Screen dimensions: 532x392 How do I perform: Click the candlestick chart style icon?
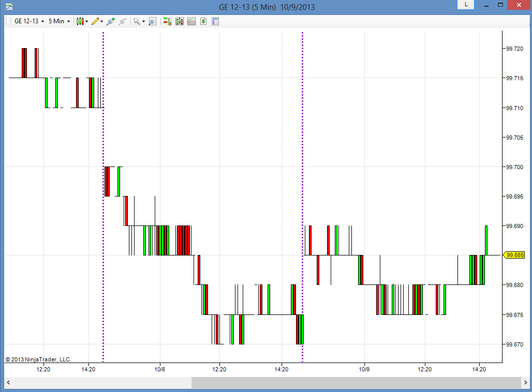coord(80,21)
